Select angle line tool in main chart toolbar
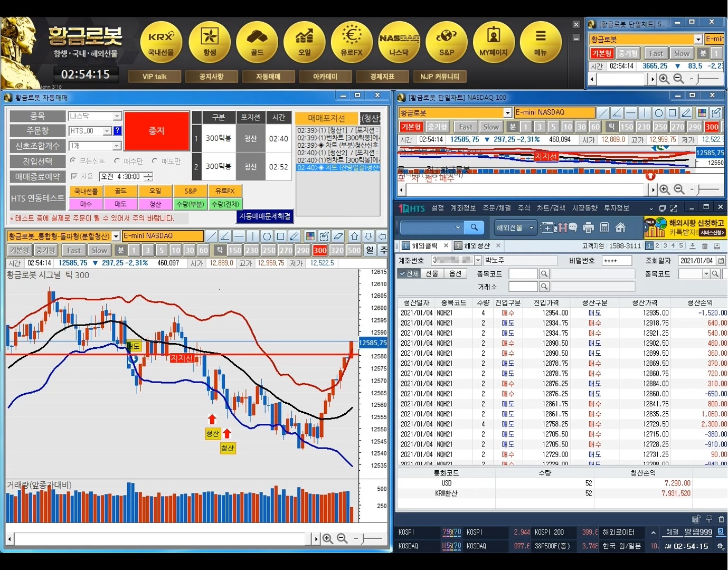This screenshot has width=728, height=570. click(225, 236)
